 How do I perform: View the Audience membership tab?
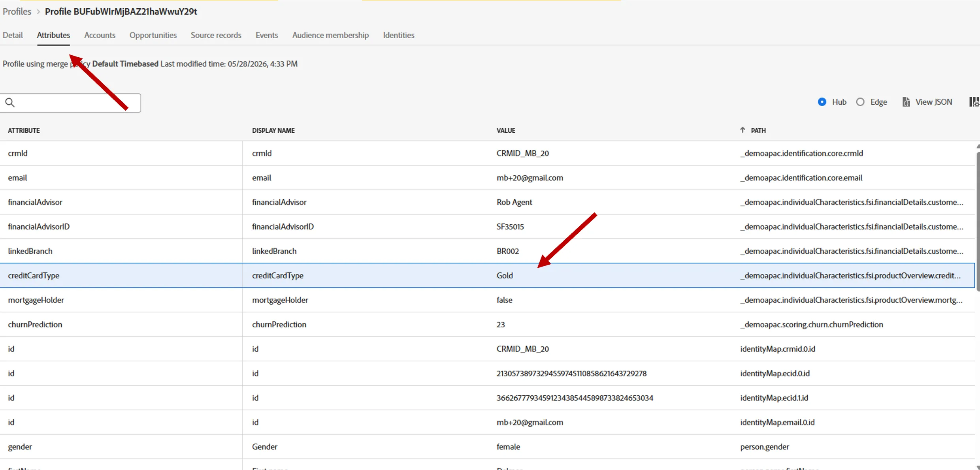(330, 35)
